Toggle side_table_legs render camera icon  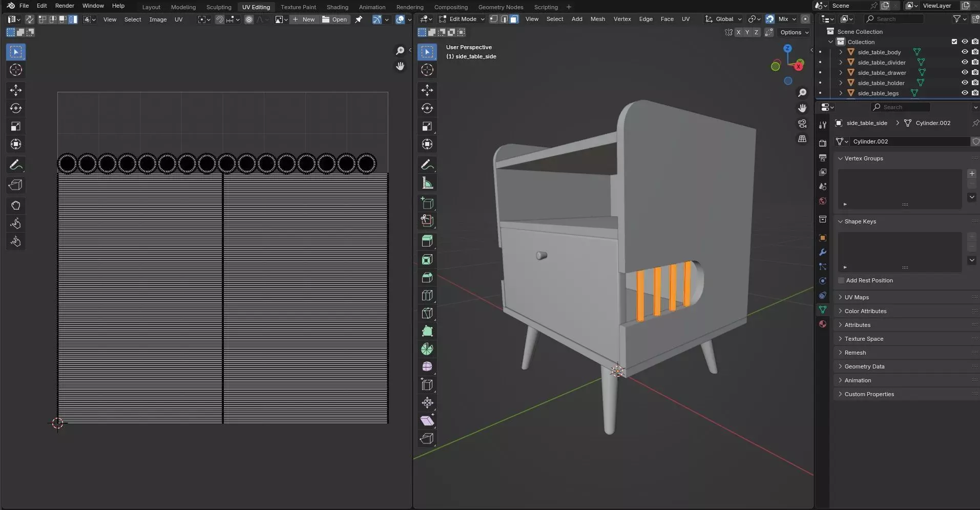[975, 93]
